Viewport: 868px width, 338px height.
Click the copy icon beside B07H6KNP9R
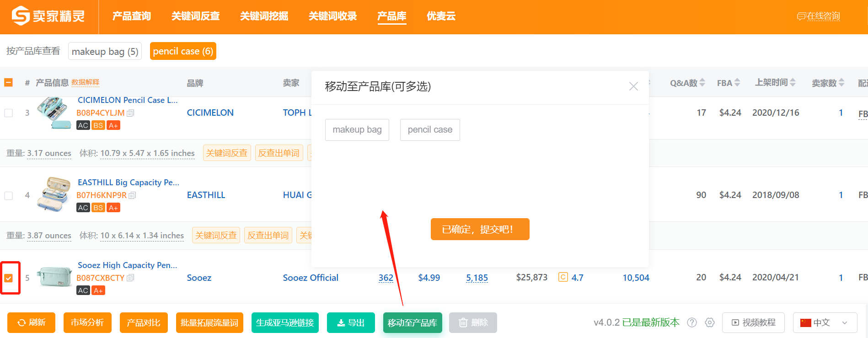point(132,195)
